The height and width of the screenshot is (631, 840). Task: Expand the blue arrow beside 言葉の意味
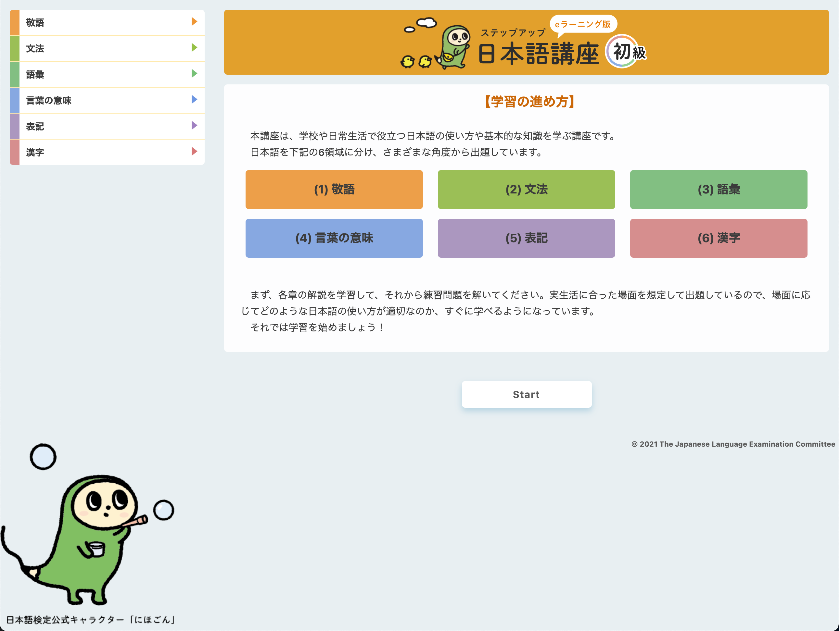point(194,99)
